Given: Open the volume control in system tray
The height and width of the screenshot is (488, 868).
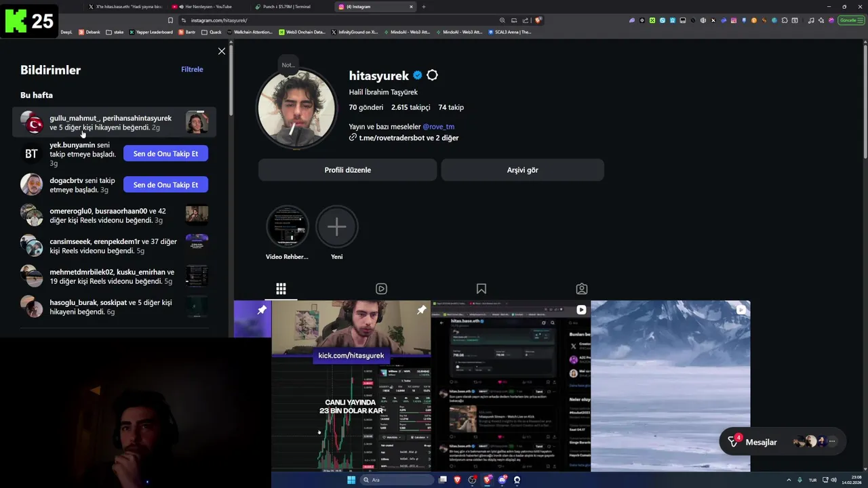Looking at the screenshot, I should pyautogui.click(x=834, y=480).
